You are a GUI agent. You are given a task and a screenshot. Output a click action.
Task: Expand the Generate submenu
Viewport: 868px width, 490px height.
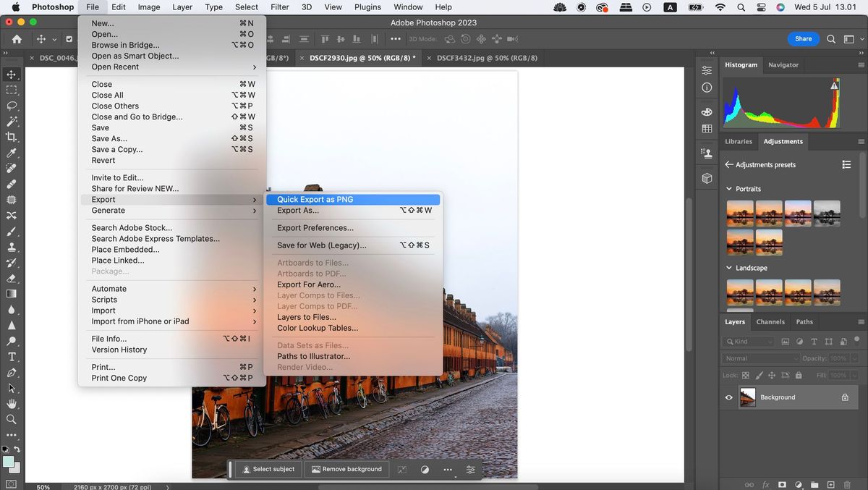coord(172,211)
